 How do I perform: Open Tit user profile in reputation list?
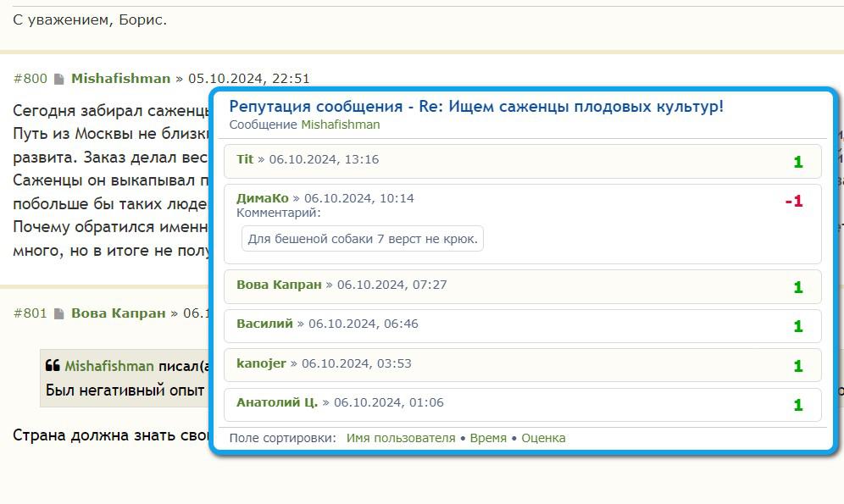245,159
